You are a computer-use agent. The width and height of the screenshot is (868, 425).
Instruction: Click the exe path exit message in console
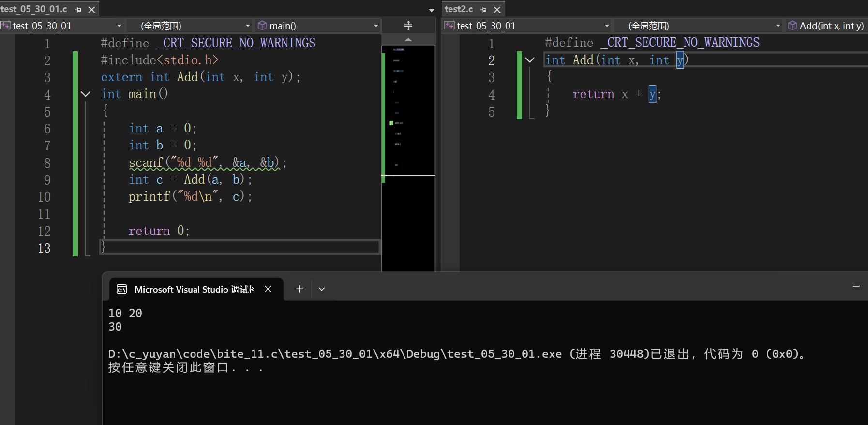click(457, 354)
